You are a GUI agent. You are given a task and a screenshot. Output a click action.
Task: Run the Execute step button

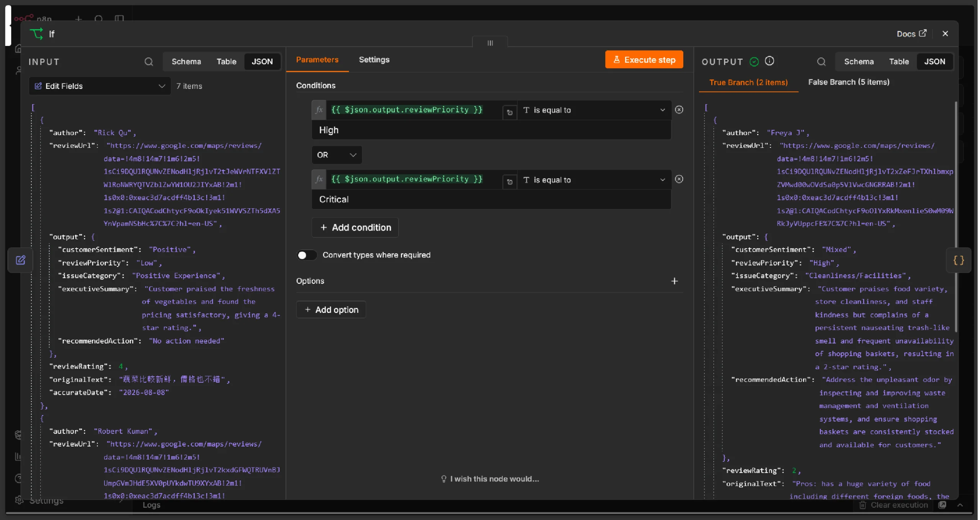click(x=644, y=60)
